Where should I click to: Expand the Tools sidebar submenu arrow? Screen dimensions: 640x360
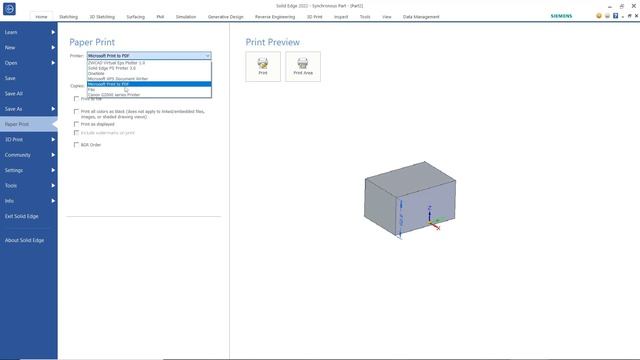[53, 186]
